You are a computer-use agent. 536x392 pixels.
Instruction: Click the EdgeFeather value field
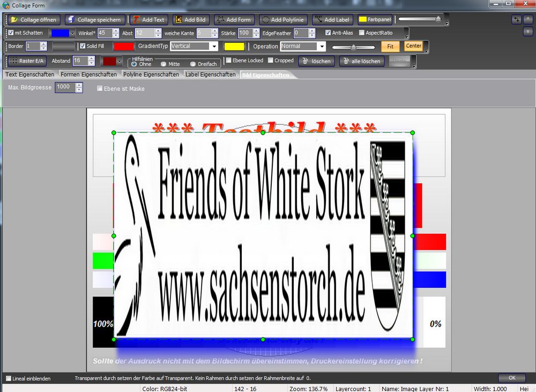(301, 33)
